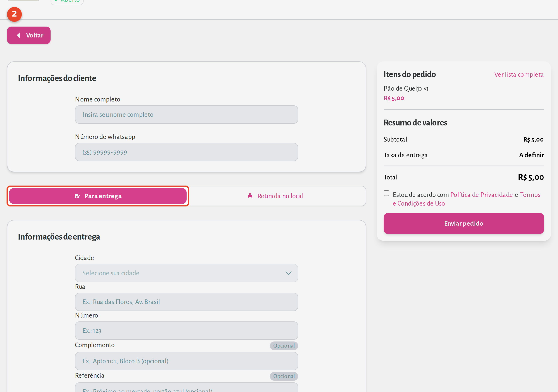
Task: Open the Política de Privacidade link
Action: coord(481,194)
